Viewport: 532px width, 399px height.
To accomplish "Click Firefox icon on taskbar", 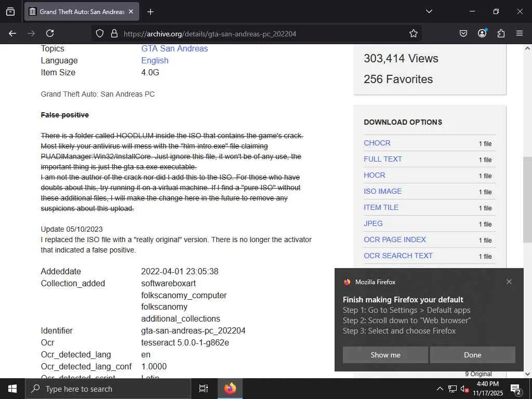I will click(230, 389).
